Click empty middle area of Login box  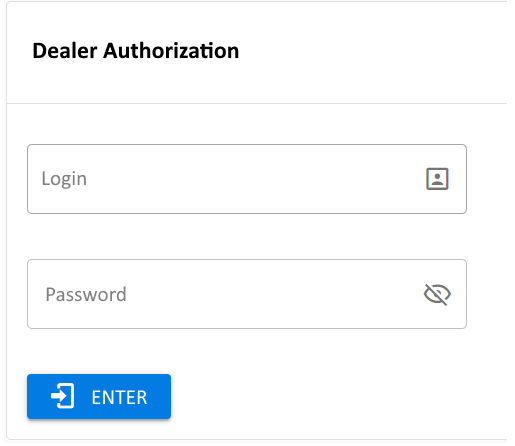click(x=247, y=179)
